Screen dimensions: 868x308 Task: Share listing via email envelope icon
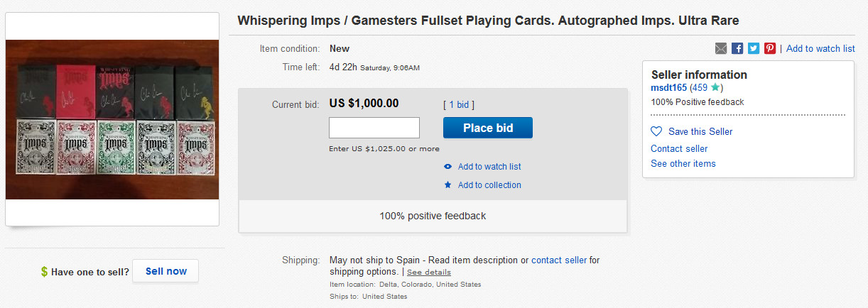coord(721,48)
